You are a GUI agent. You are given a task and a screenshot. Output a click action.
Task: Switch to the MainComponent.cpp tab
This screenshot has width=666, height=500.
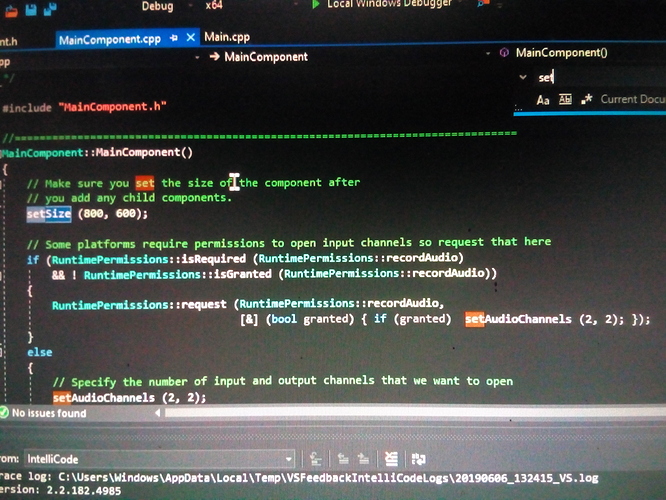(x=110, y=40)
